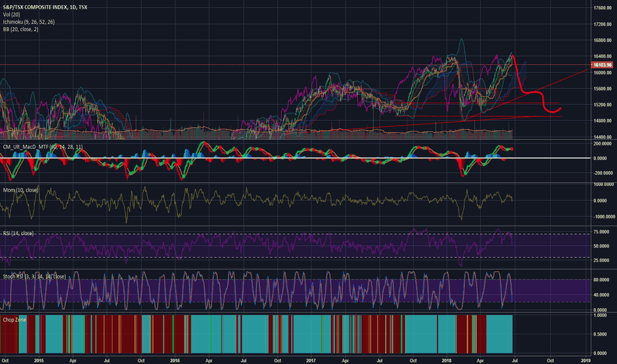The image size is (617, 364).
Task: Select the Ichimoku (9, 26, 52, 26) label
Action: [28, 22]
